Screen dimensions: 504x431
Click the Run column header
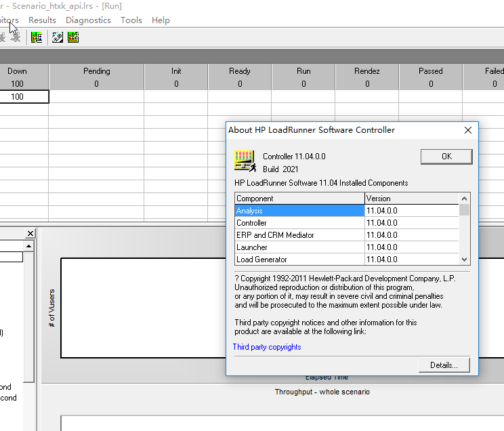coord(303,77)
